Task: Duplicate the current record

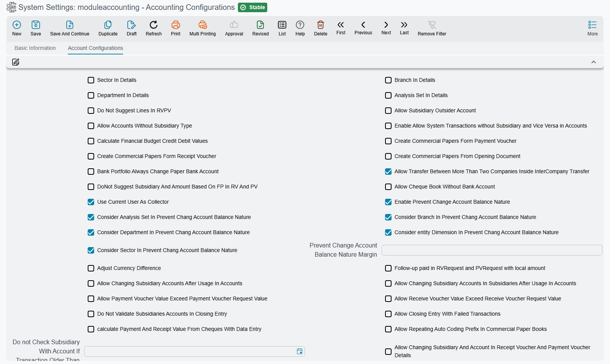Action: (x=108, y=25)
